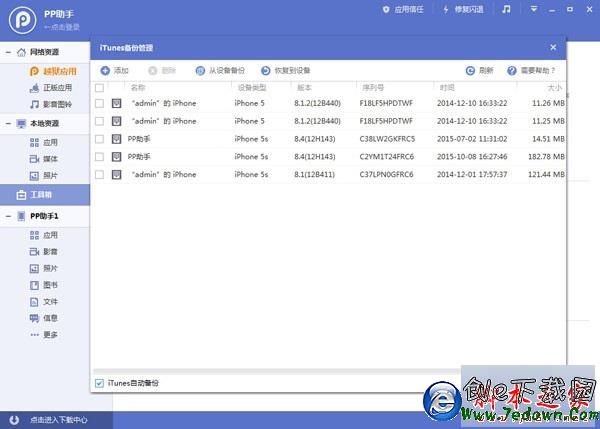Viewport: 600px width, 429px height.
Task: Collapse the PP助手1 device section
Action: (8, 216)
